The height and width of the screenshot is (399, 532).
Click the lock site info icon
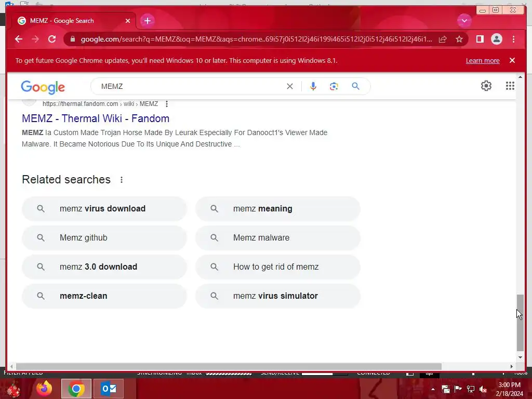pos(72,39)
